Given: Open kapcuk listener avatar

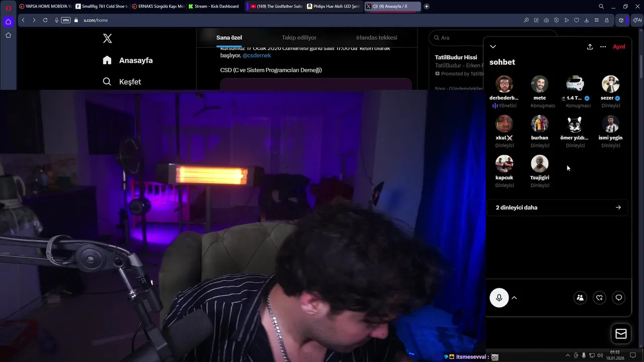Looking at the screenshot, I should click(x=504, y=163).
